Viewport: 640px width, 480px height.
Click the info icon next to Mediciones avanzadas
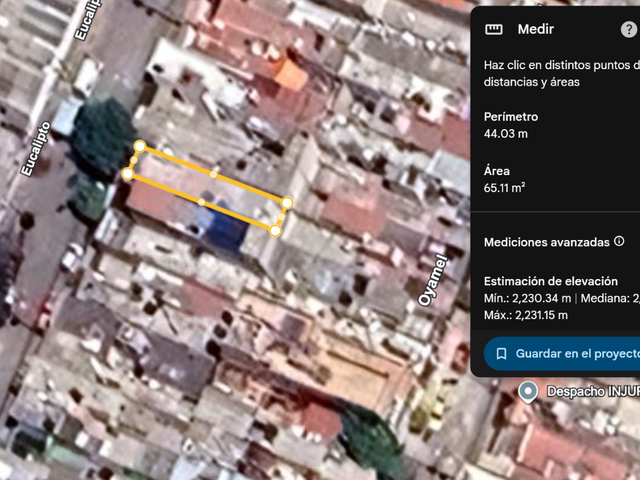[x=619, y=241]
